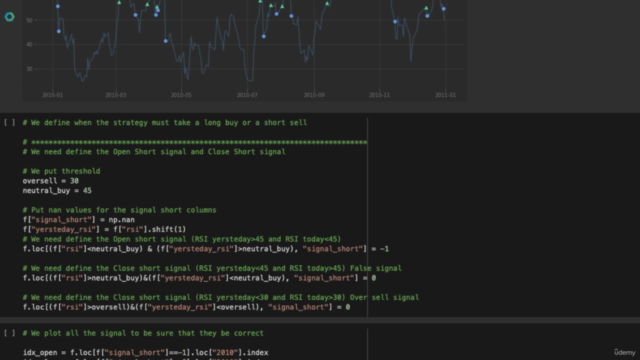Click the comment mentioning 'Over sell signal'
This screenshot has height=360, width=640.
(221, 298)
